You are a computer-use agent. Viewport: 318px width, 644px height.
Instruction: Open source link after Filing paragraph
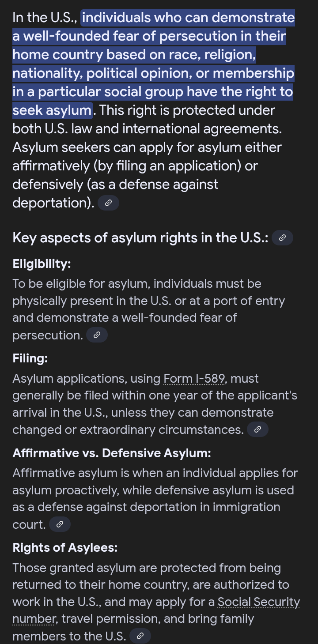[258, 429]
